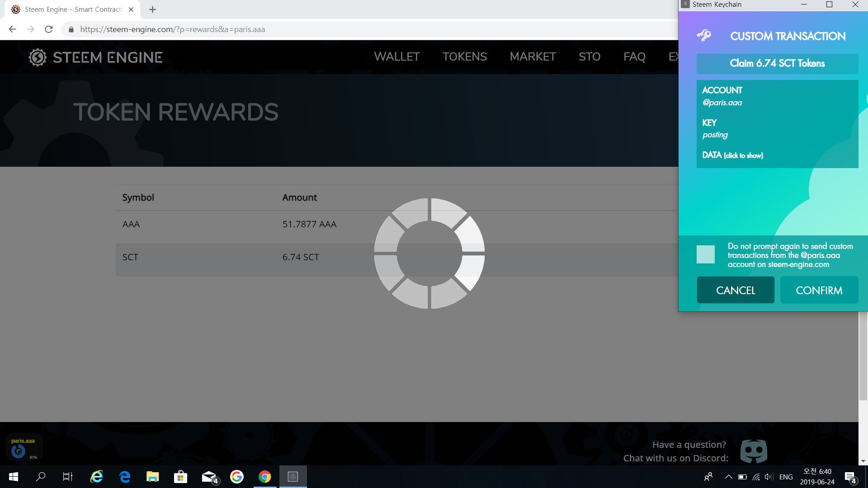Switch to Chrome in taskbar
Image resolution: width=868 pixels, height=488 pixels.
[x=265, y=477]
